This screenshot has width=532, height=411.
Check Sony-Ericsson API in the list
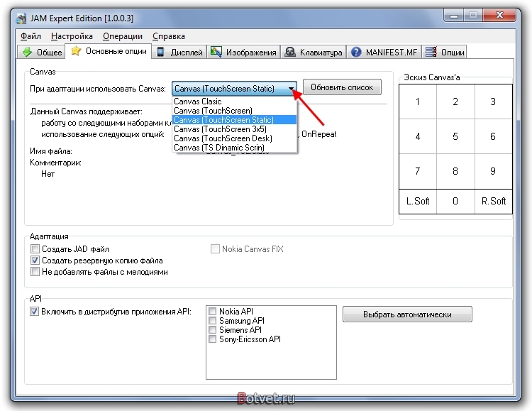click(x=212, y=339)
